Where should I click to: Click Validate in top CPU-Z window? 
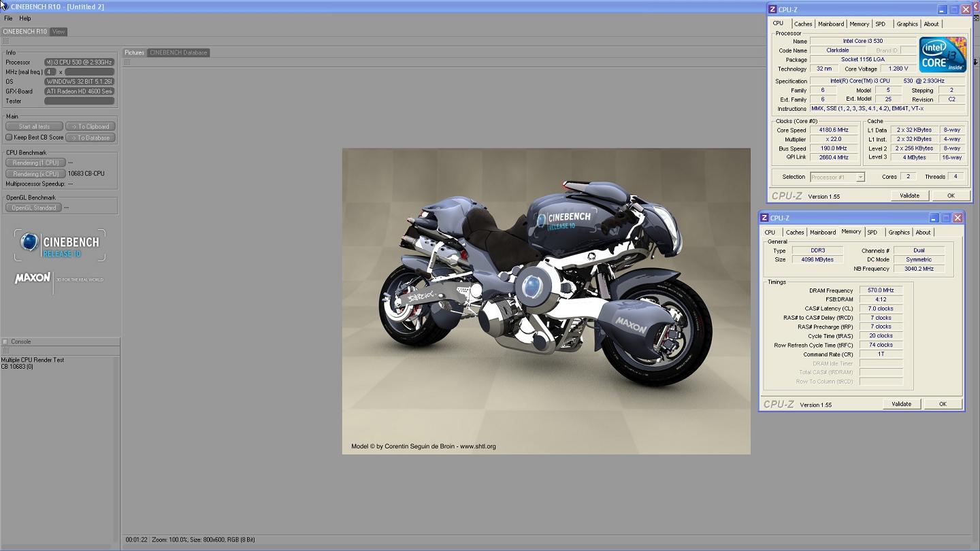click(910, 196)
